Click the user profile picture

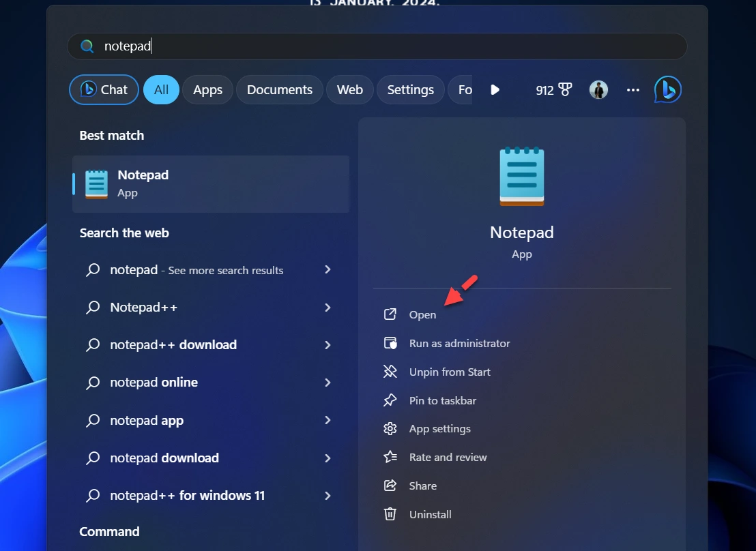tap(598, 89)
